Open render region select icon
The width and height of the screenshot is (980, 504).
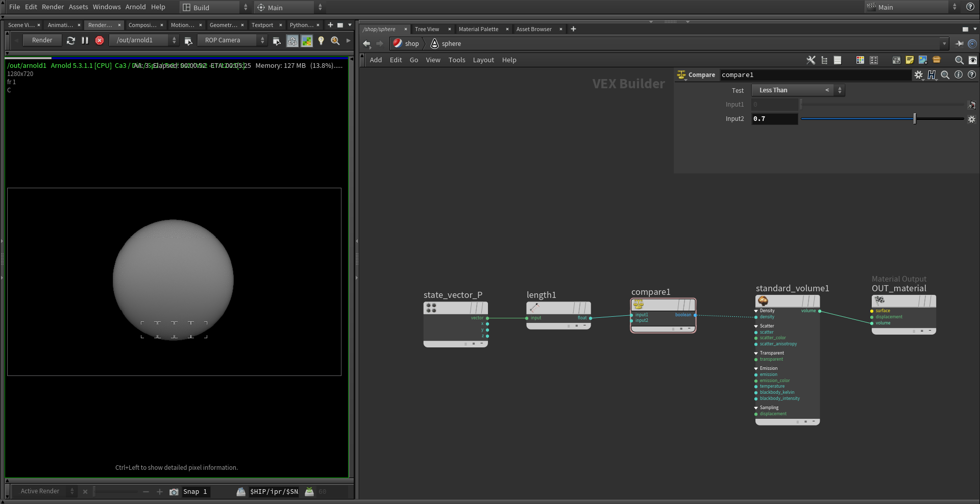coord(276,41)
